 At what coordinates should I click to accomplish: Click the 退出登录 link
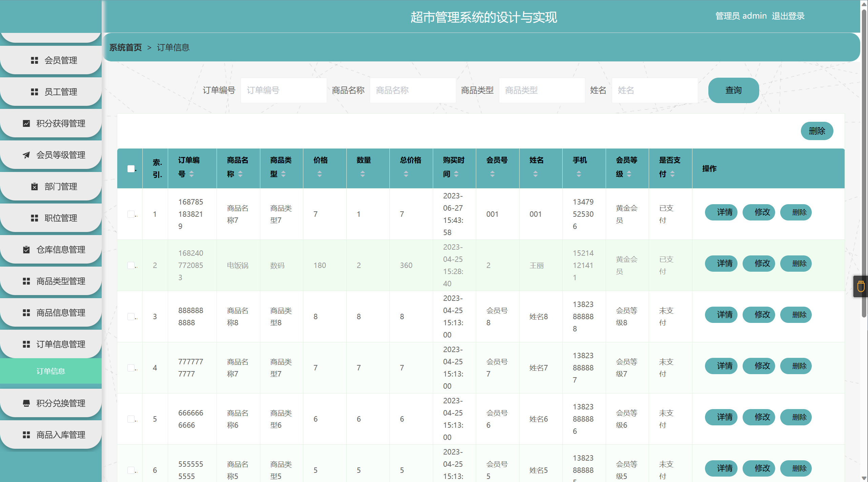click(788, 16)
